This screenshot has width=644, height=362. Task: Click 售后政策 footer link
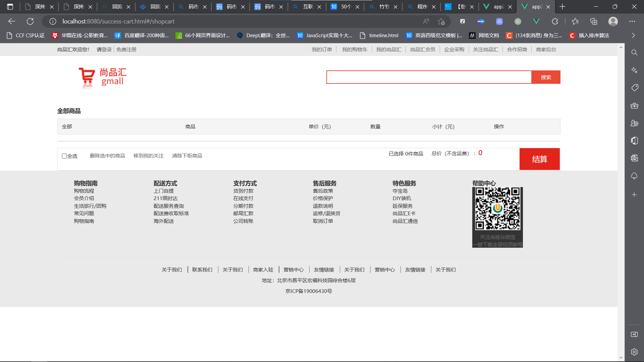tap(323, 191)
